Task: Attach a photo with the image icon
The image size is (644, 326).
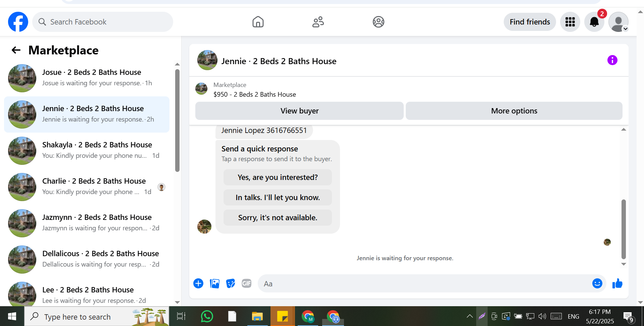Action: click(214, 284)
